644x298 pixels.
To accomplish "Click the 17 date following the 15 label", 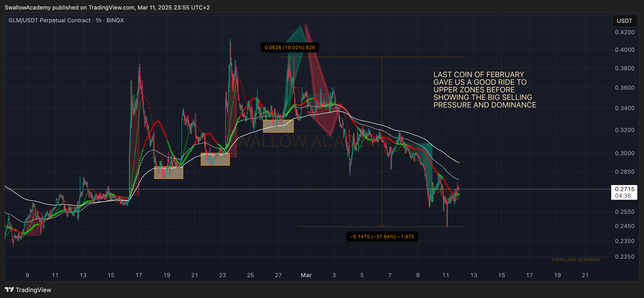I will coord(139,275).
